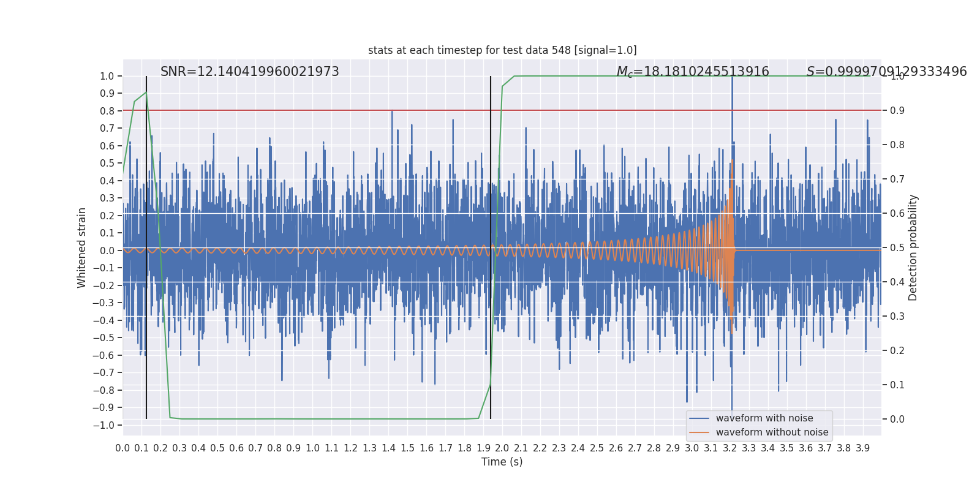980x490 pixels.
Task: Click the orange legend line sample
Action: click(x=699, y=432)
